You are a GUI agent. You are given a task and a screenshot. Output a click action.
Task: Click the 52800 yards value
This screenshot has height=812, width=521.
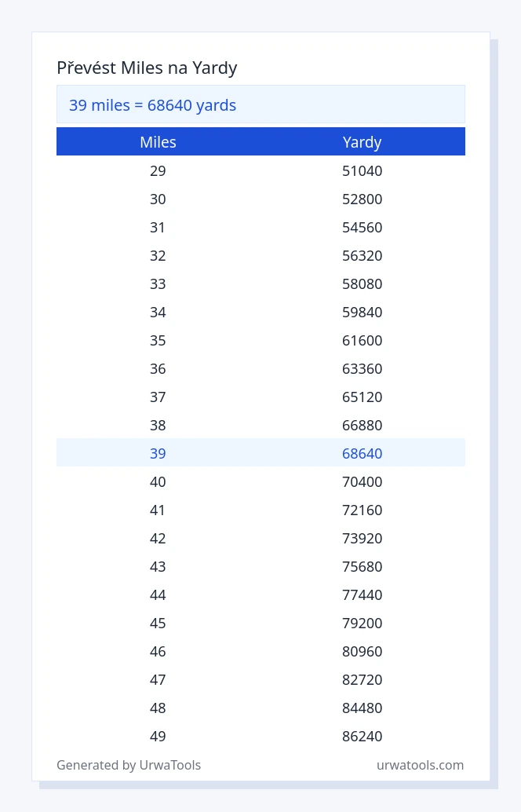(363, 199)
